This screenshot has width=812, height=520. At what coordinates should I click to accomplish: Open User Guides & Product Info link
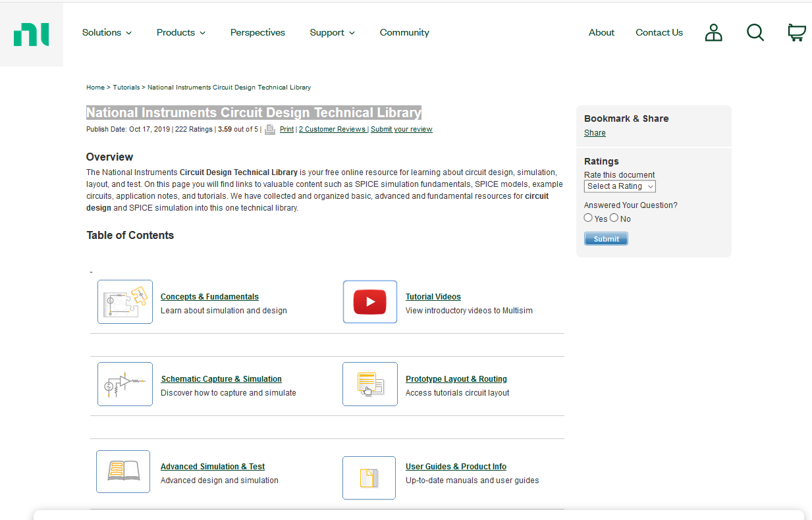456,467
